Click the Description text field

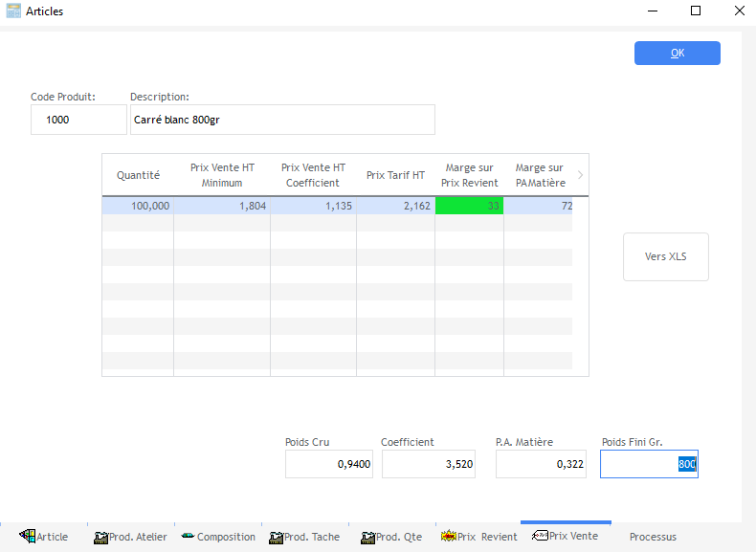pyautogui.click(x=282, y=120)
